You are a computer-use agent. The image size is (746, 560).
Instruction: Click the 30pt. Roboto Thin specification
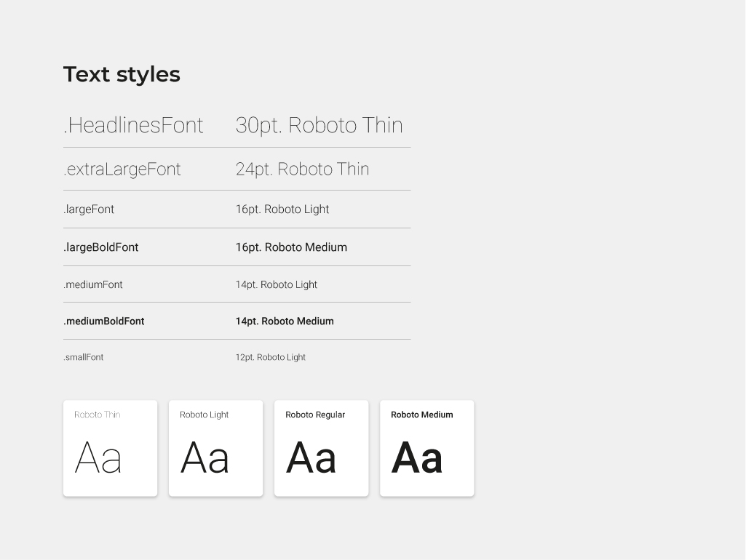click(x=319, y=125)
